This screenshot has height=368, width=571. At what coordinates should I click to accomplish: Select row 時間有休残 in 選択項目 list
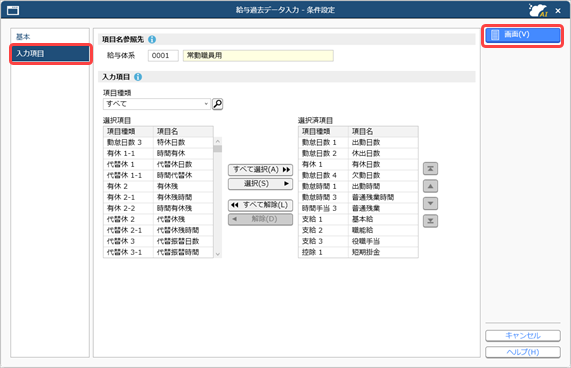pyautogui.click(x=158, y=208)
